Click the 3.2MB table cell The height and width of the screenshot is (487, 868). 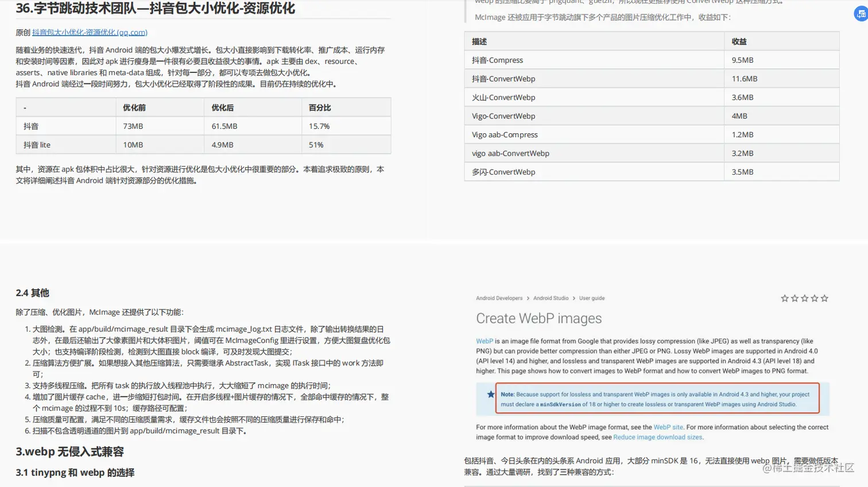[x=781, y=153]
